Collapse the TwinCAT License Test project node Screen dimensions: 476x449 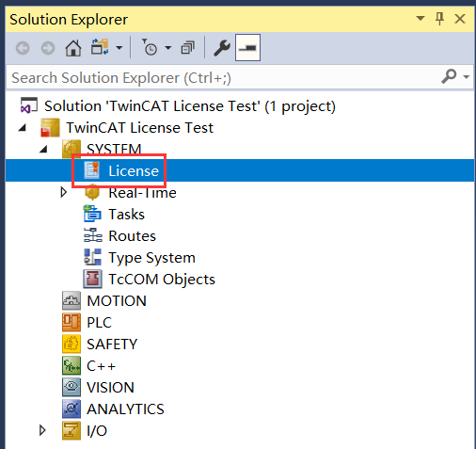23,127
